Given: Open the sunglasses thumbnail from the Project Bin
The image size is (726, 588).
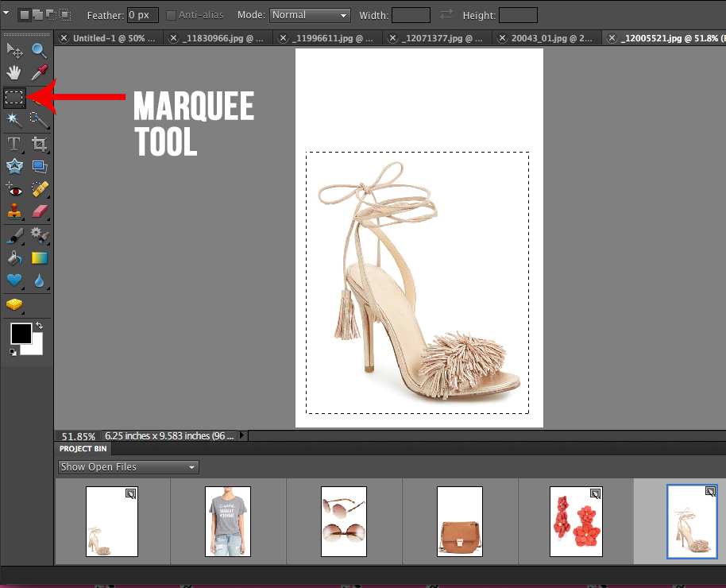Looking at the screenshot, I should 344,522.
